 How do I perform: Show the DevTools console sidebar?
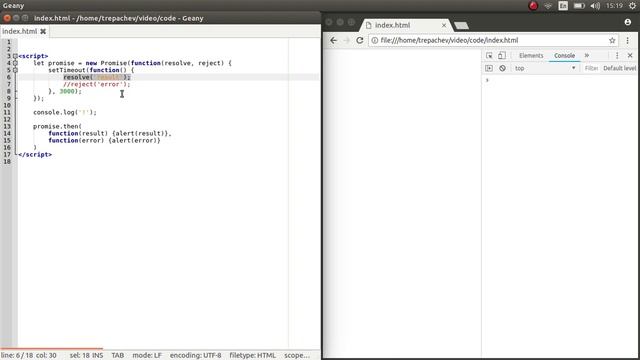coord(489,68)
